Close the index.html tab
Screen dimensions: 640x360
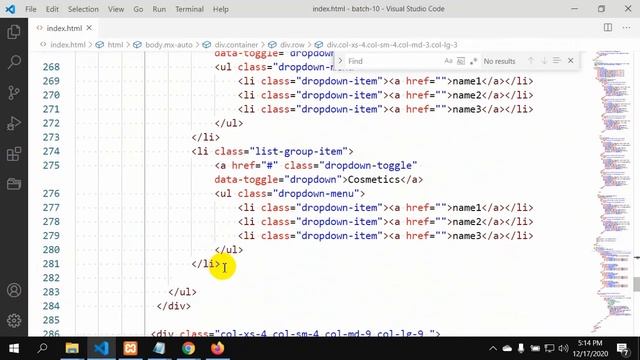89,28
